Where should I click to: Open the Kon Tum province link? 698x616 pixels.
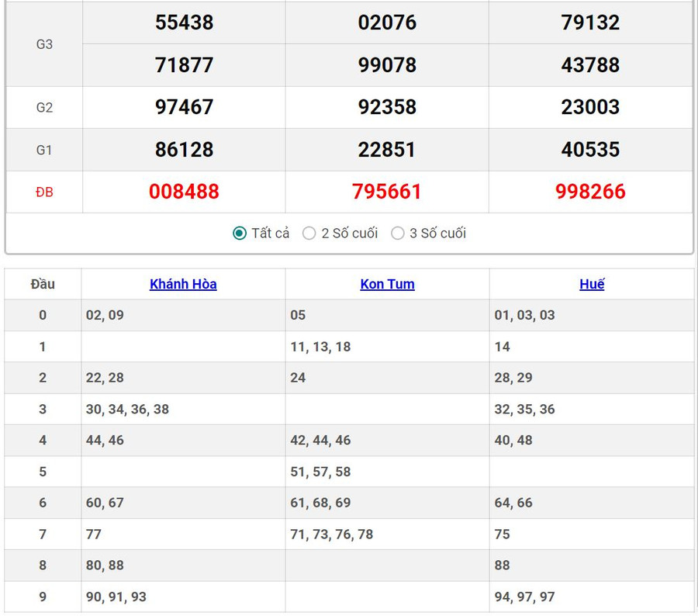pos(387,284)
